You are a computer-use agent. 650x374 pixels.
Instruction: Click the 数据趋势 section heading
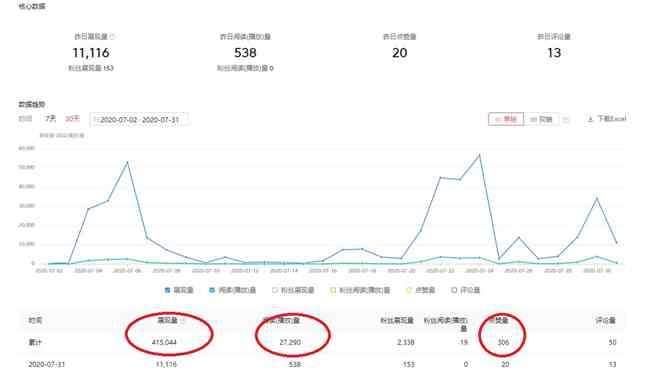click(x=32, y=104)
